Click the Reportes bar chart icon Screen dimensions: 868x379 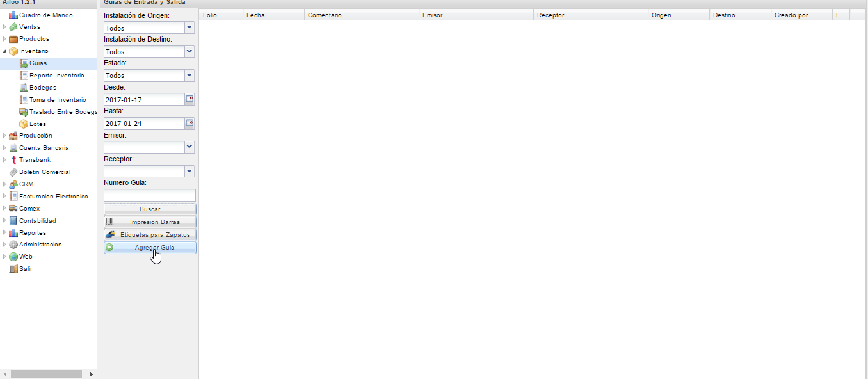(x=13, y=233)
